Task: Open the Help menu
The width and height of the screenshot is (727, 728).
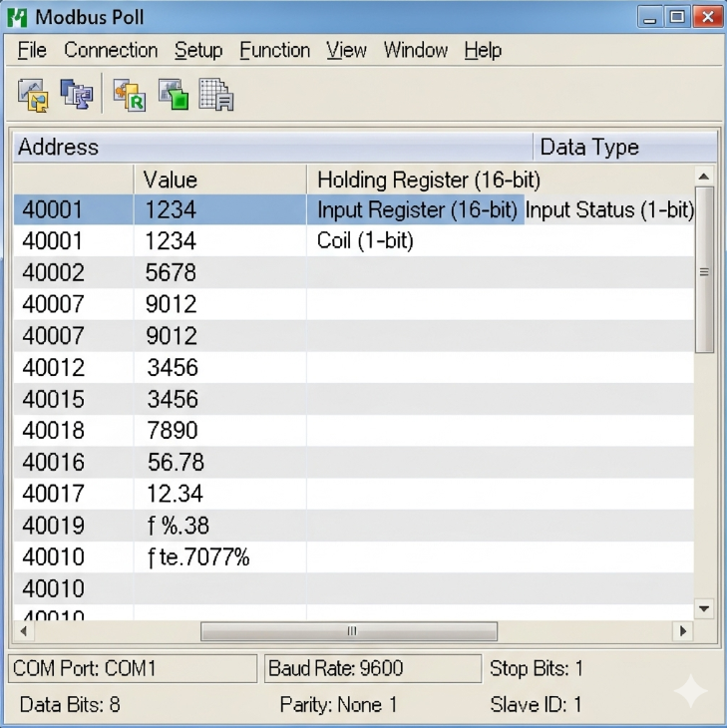Action: pos(483,50)
